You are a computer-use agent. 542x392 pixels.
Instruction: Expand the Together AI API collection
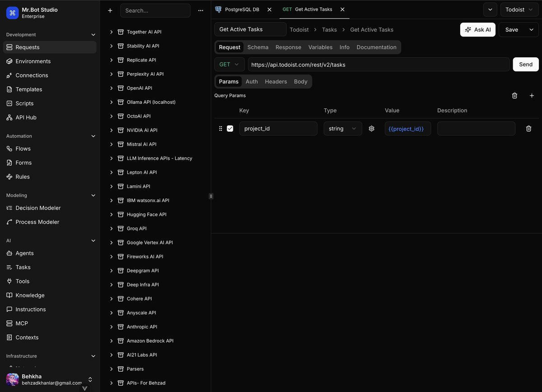coord(112,32)
